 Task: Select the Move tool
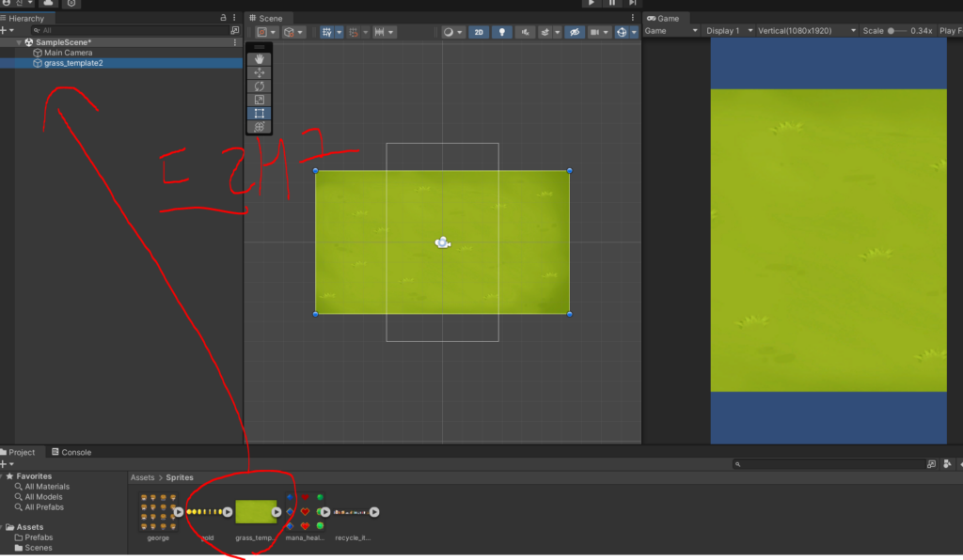point(259,72)
